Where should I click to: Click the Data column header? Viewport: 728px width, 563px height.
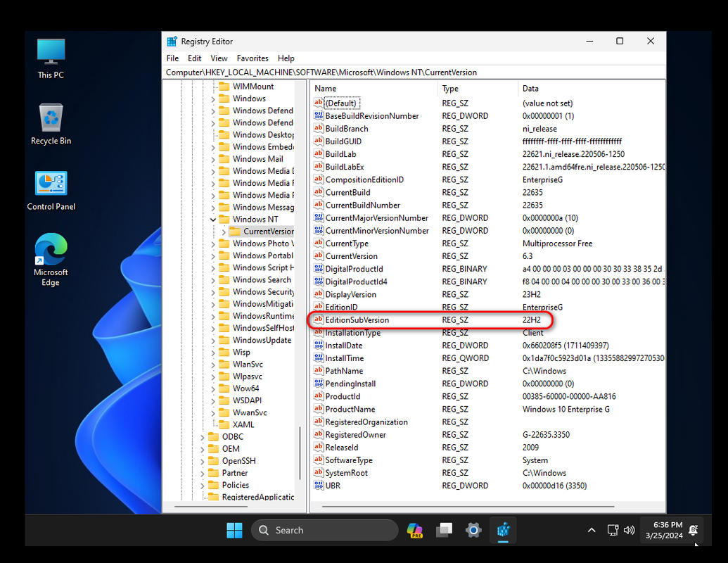point(591,88)
